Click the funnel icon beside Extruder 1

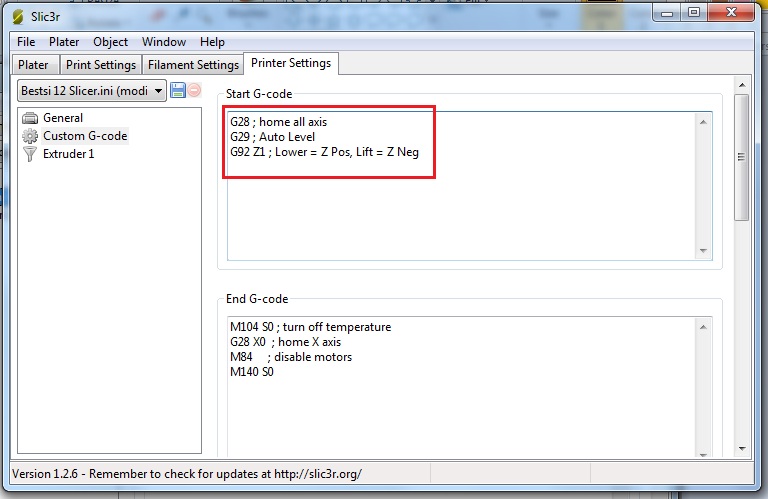tap(30, 154)
